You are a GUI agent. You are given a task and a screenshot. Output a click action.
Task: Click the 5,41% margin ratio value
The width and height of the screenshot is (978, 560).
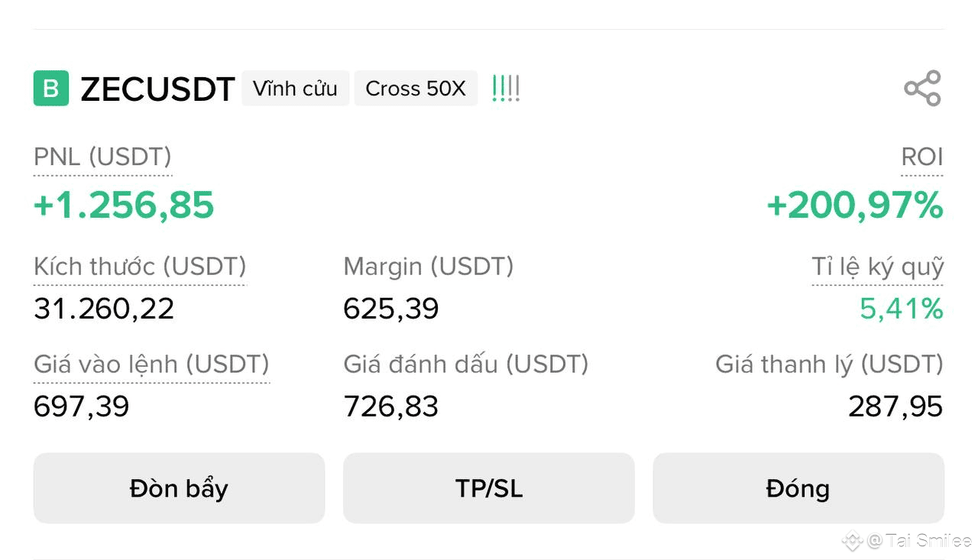[x=901, y=309]
